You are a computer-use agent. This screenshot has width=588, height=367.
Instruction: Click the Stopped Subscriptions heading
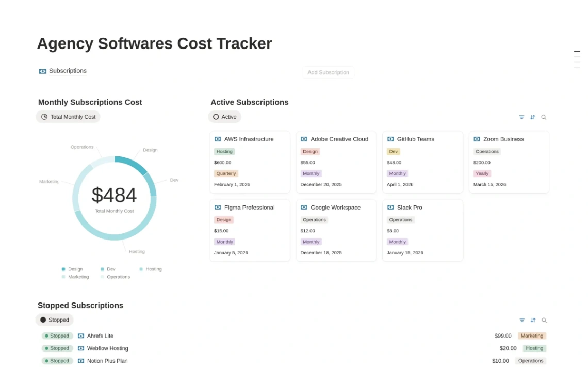tap(80, 306)
